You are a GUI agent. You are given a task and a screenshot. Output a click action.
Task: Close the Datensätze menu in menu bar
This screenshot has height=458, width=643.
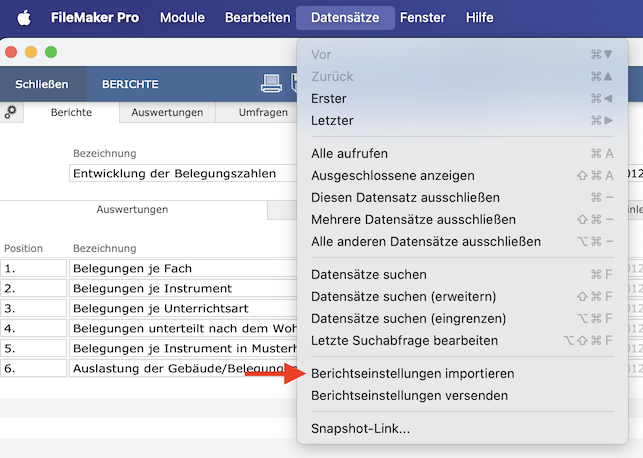(345, 18)
